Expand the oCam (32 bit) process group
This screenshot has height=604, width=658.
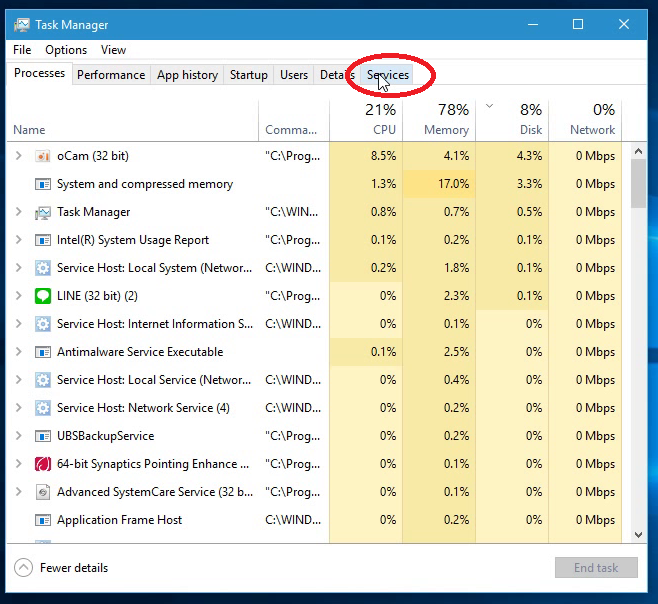coord(18,156)
